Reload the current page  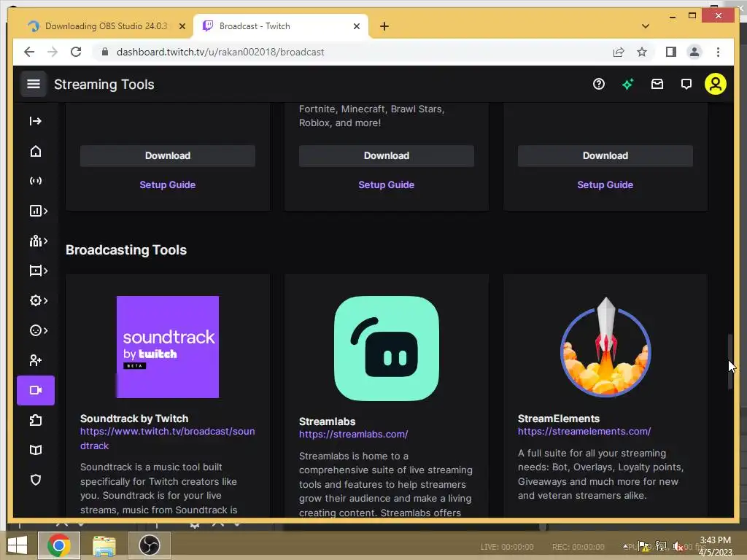pos(76,52)
